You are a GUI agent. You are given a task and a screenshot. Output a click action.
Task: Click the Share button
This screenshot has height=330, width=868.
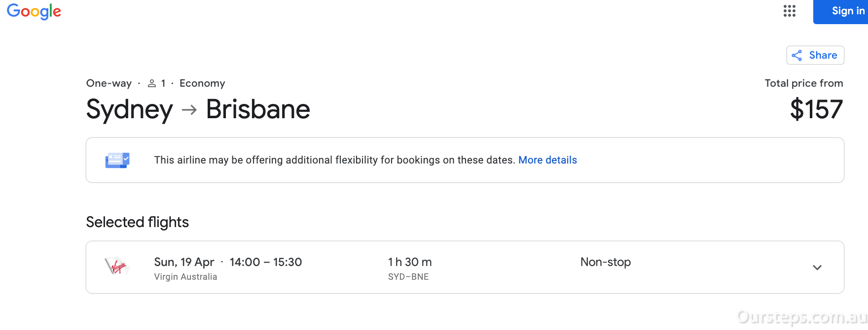(815, 55)
